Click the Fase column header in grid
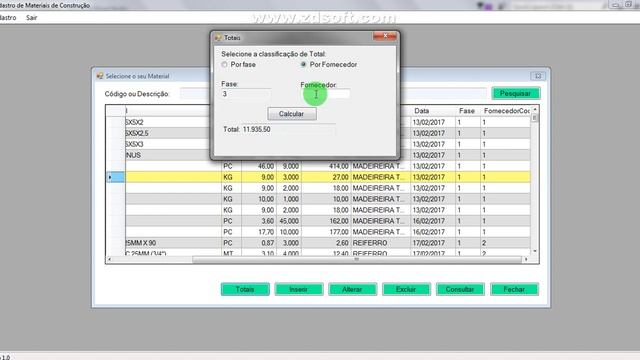This screenshot has height=360, width=640. coord(468,111)
